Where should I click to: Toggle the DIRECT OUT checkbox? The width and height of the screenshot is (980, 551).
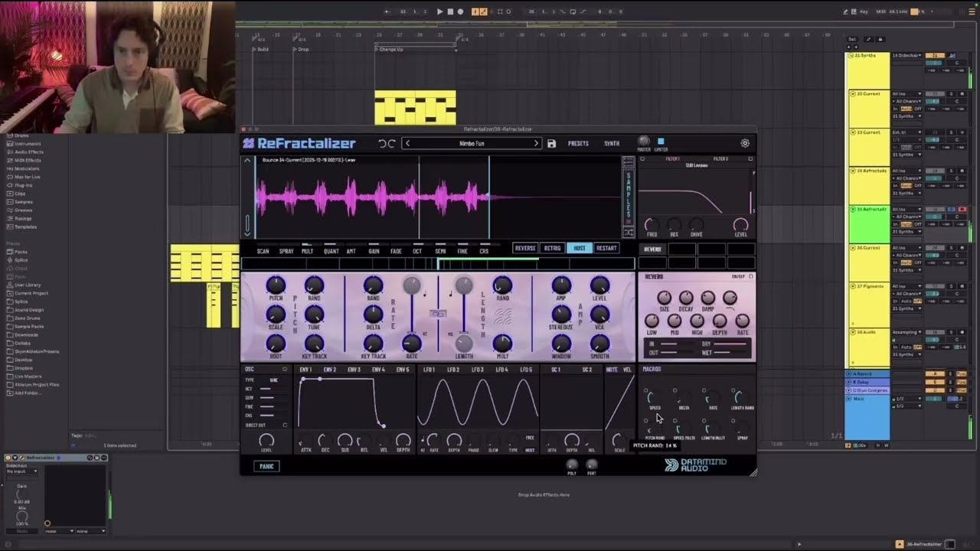(x=285, y=425)
